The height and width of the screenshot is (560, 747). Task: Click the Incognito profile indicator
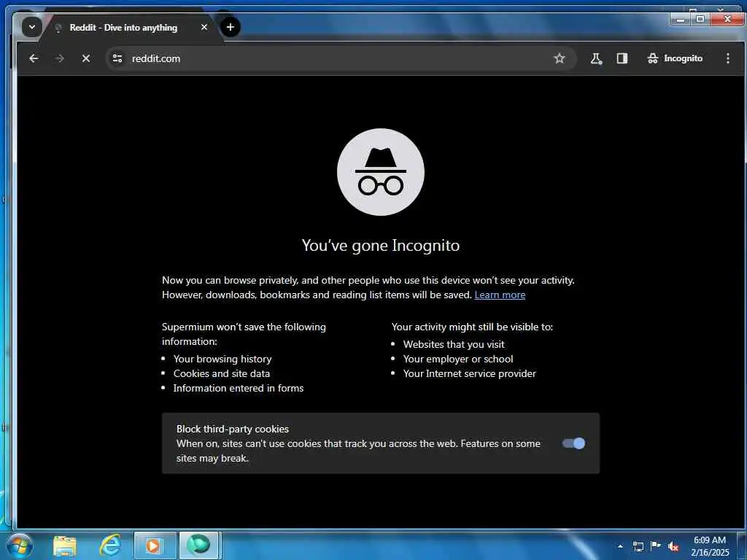tap(675, 58)
